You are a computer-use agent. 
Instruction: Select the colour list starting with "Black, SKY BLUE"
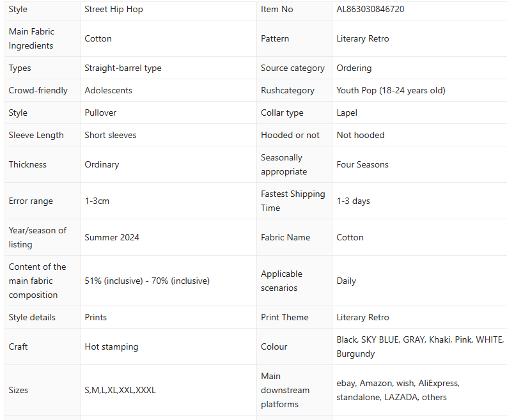point(420,346)
